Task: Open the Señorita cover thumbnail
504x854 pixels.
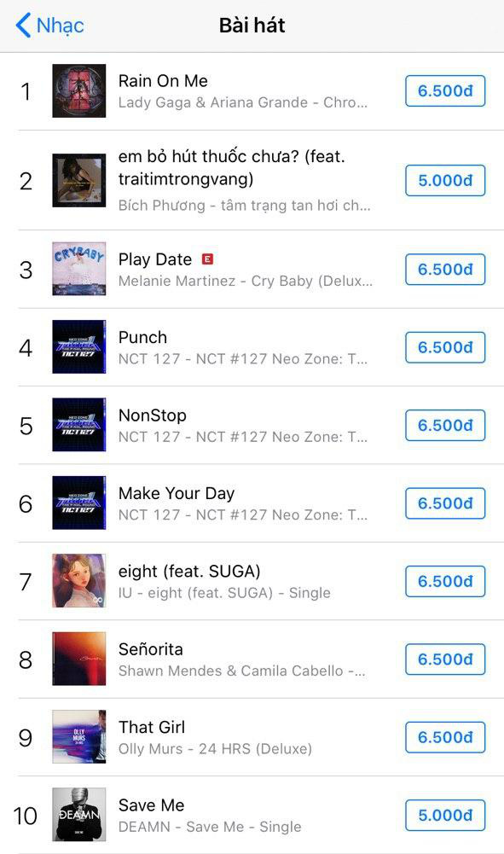Action: 79,659
